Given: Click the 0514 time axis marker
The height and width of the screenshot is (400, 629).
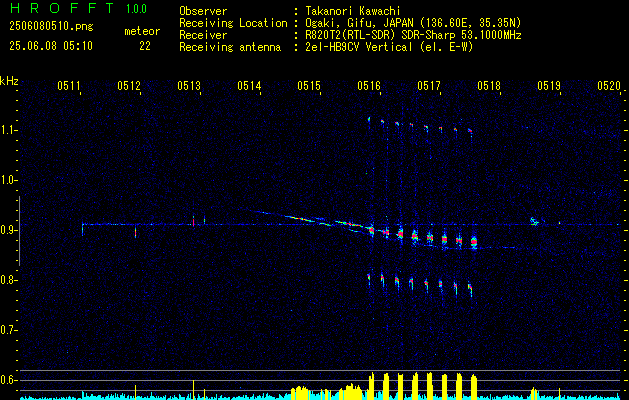Looking at the screenshot, I should (249, 85).
